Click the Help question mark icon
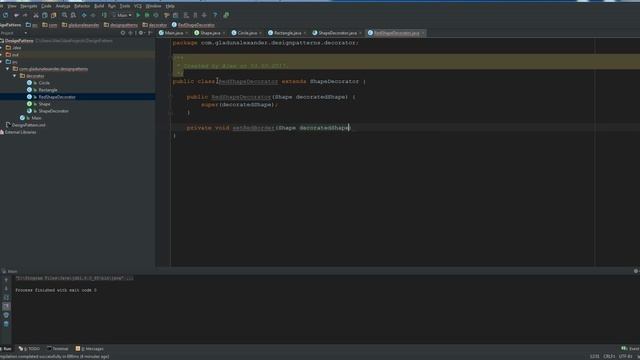This screenshot has width=640, height=360. point(215,15)
